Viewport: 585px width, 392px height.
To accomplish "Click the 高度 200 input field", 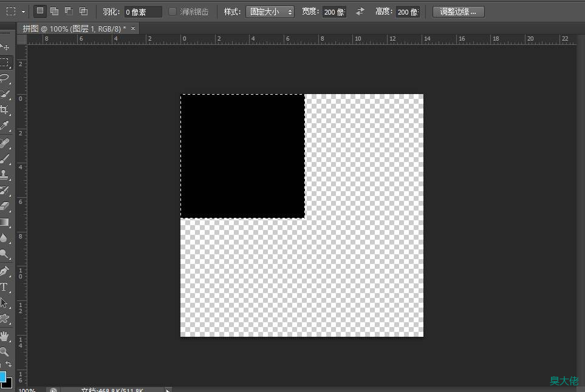I will [x=408, y=12].
